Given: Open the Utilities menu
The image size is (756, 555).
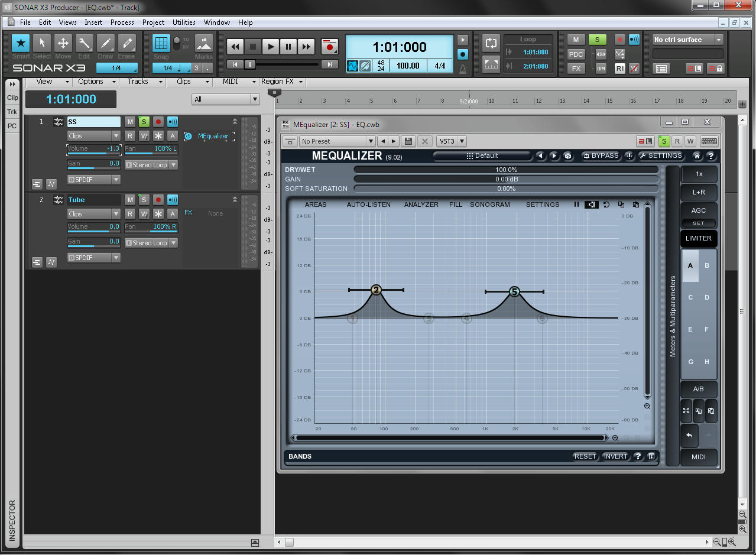Looking at the screenshot, I should 184,22.
